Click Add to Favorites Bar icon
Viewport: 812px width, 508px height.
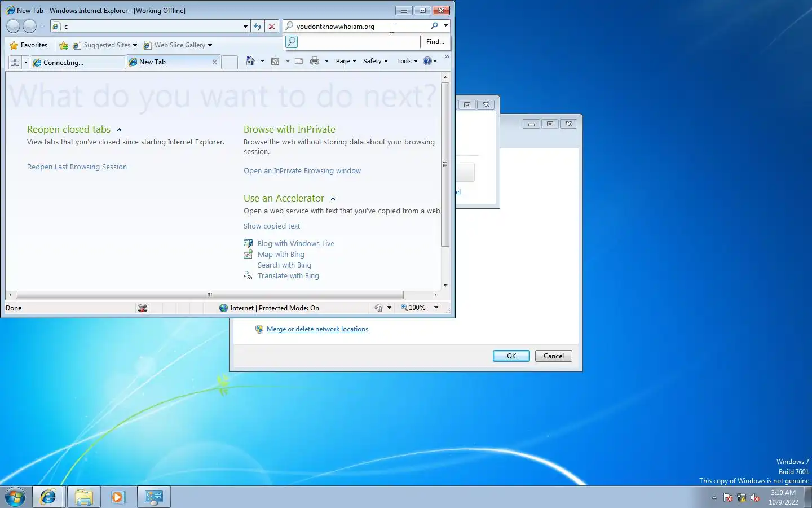(x=64, y=45)
